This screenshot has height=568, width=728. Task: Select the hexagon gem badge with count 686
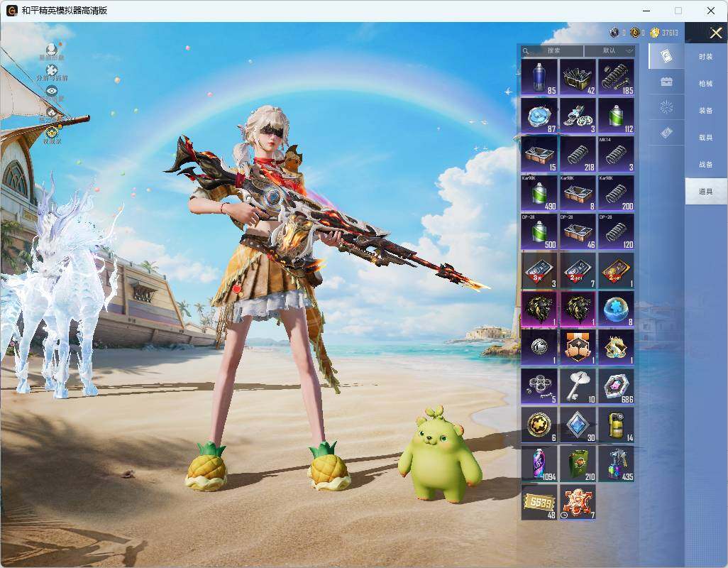616,386
